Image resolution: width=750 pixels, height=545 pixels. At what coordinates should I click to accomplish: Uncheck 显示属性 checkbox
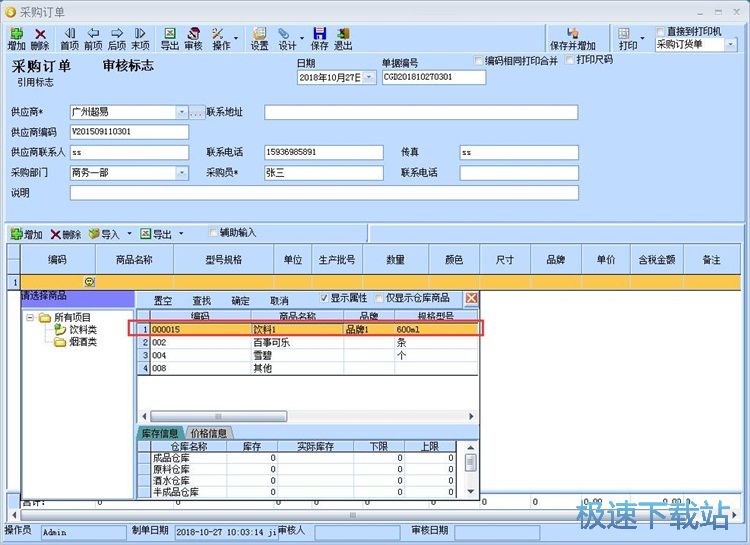point(324,298)
